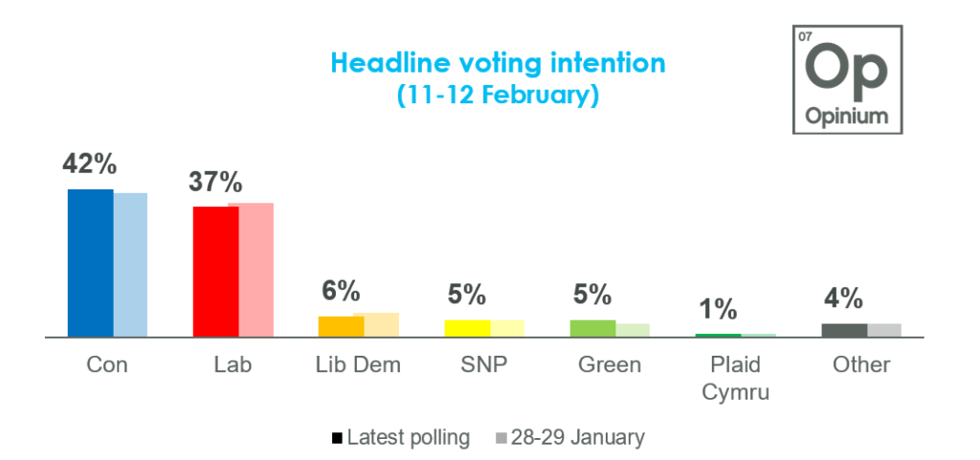Click the Plaid Cymru axis label
Screen dimensions: 980x460
736,378
